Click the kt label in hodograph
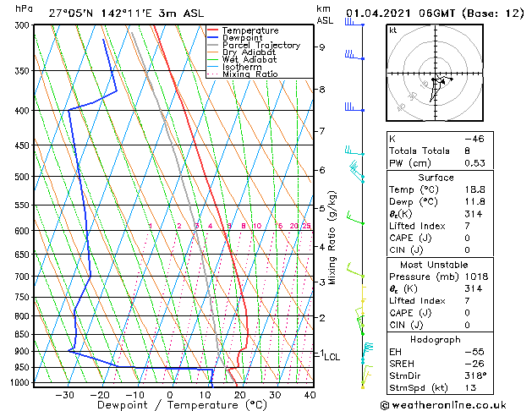 tap(393, 30)
